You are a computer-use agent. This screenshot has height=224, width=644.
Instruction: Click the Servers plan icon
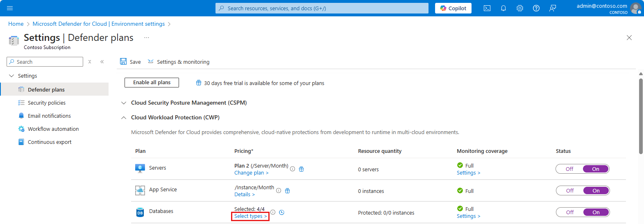click(140, 168)
